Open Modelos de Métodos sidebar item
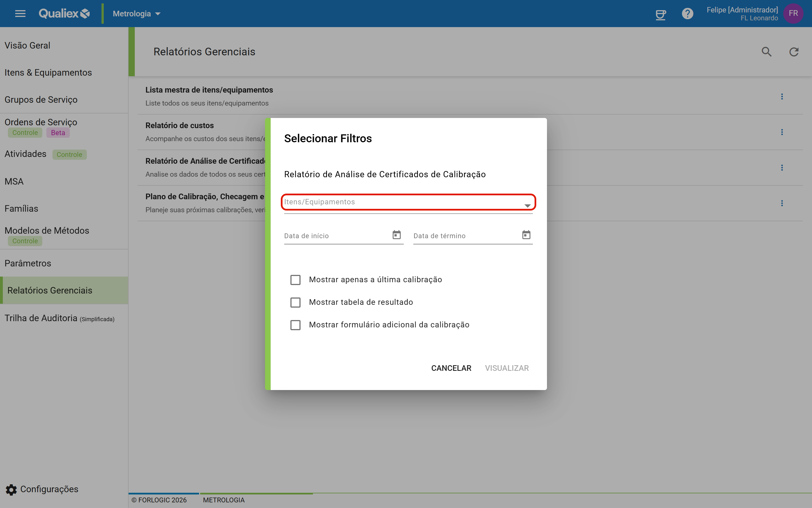 (x=64, y=236)
